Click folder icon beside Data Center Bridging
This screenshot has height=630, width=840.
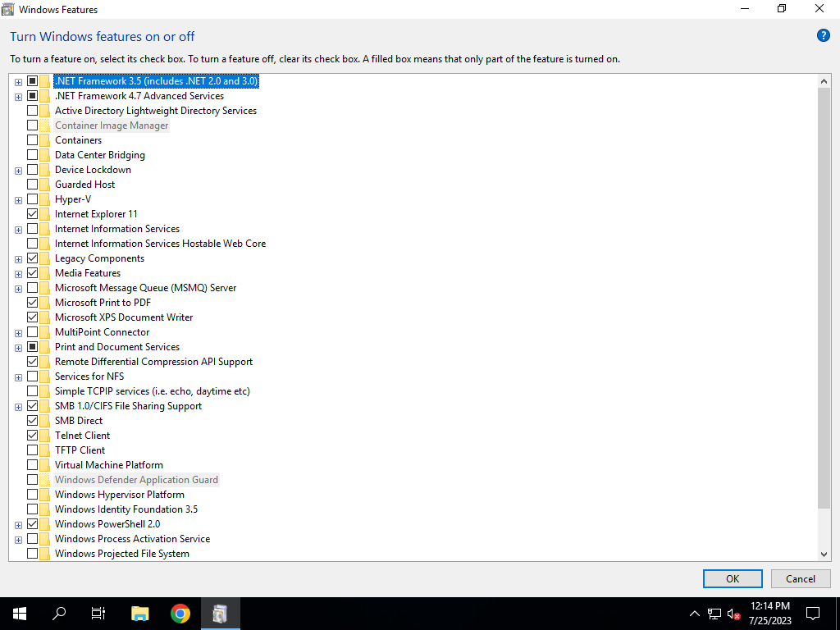(x=45, y=155)
